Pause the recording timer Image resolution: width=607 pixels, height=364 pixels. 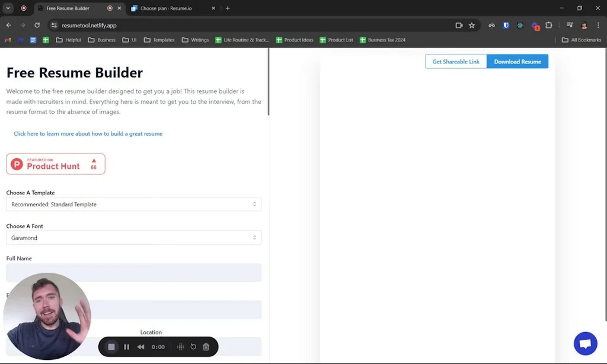[x=126, y=346]
